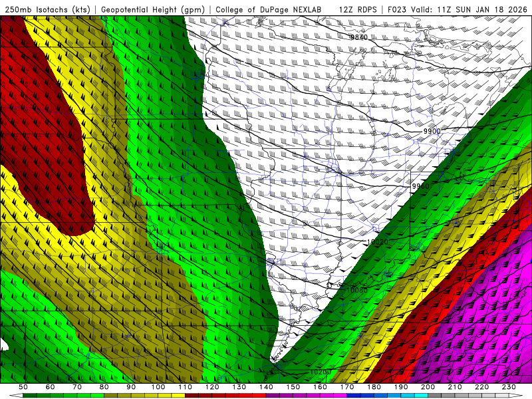The height and width of the screenshot is (399, 532).
Task: Click the 120 knot legend label
Action: click(212, 387)
